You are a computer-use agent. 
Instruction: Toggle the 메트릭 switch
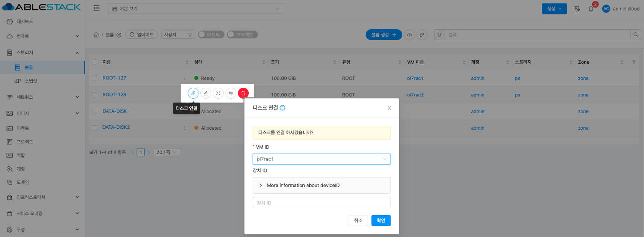click(x=211, y=34)
